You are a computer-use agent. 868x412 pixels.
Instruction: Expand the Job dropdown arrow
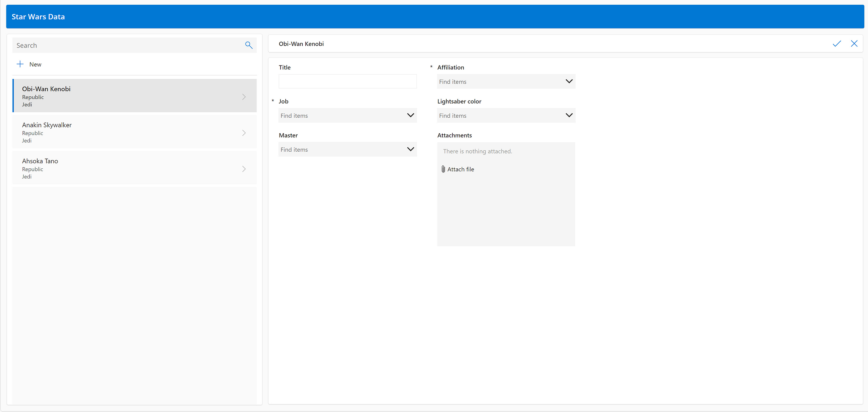410,115
